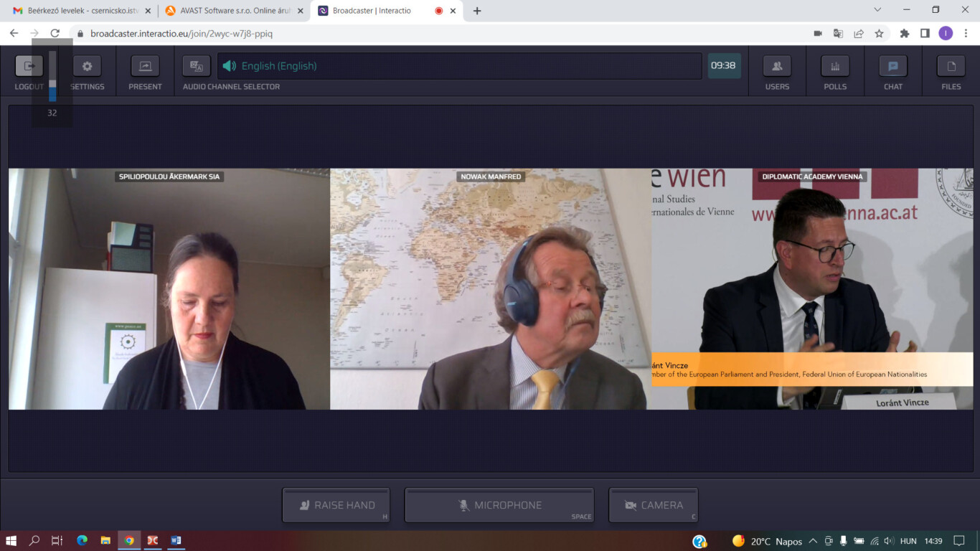Click the Logout icon
980x551 pixels.
(29, 66)
